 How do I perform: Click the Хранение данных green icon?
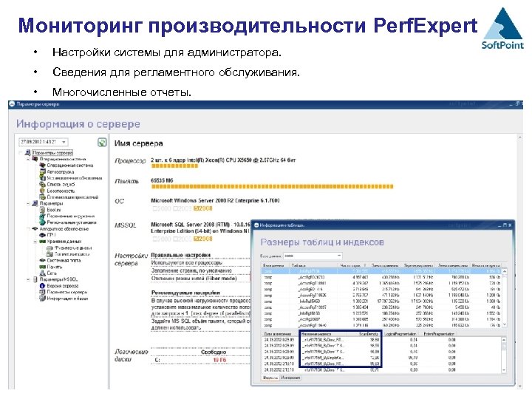click(42, 241)
